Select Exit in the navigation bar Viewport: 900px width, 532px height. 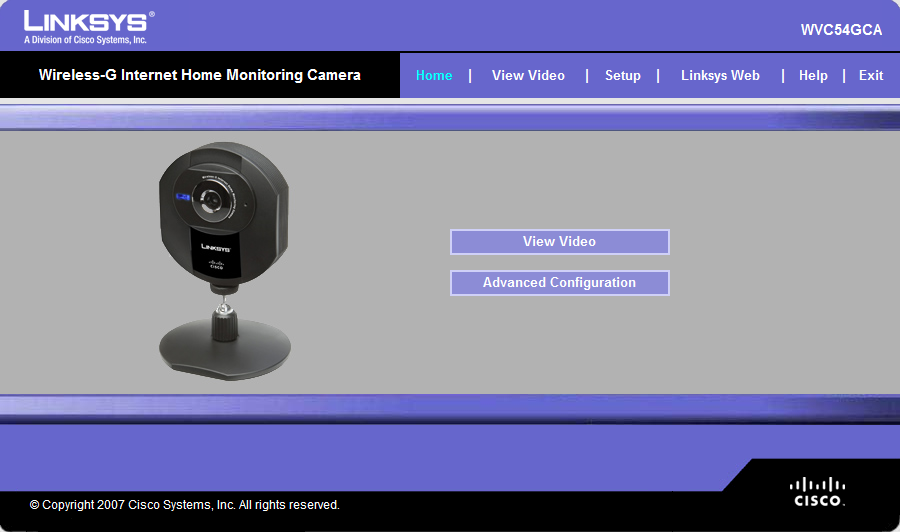click(871, 76)
